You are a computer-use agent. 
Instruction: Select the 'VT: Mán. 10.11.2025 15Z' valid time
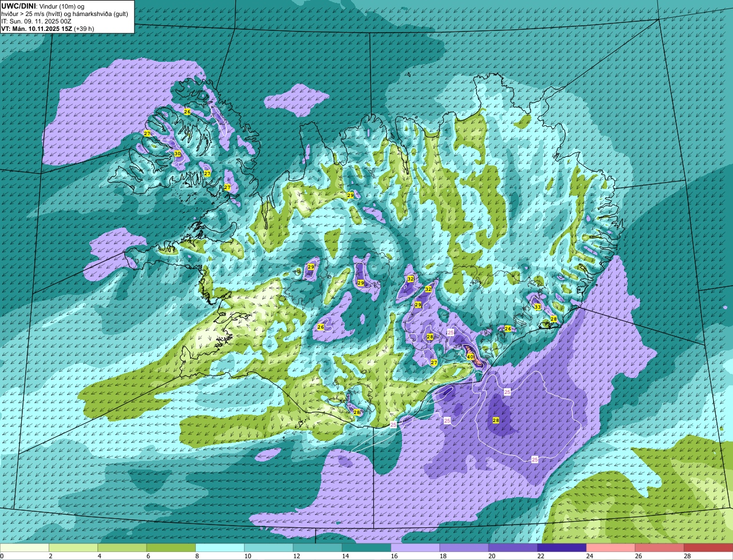coord(36,29)
